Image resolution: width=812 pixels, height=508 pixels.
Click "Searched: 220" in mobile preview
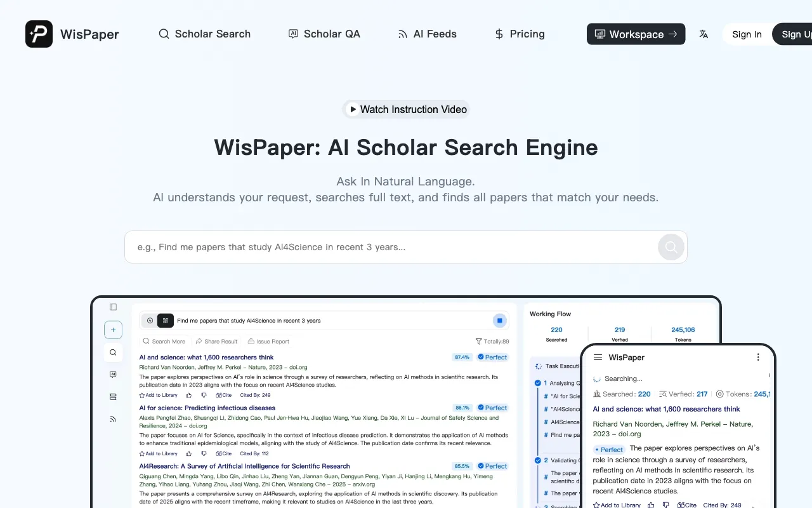pyautogui.click(x=622, y=394)
